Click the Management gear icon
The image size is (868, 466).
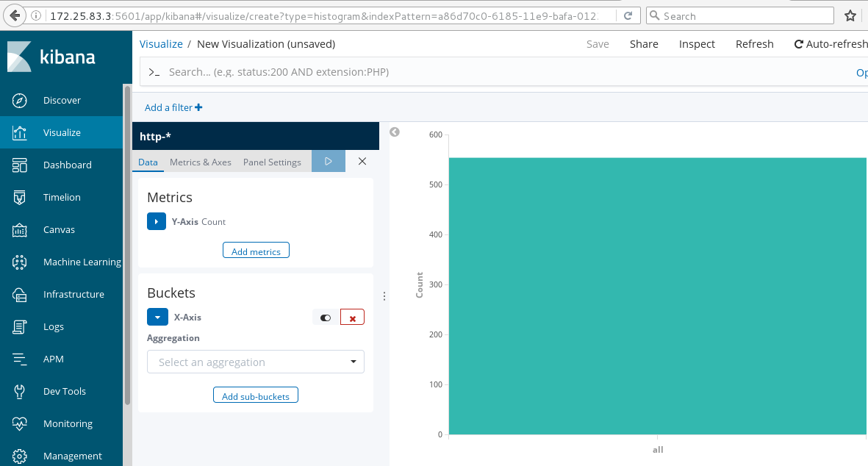(x=19, y=456)
